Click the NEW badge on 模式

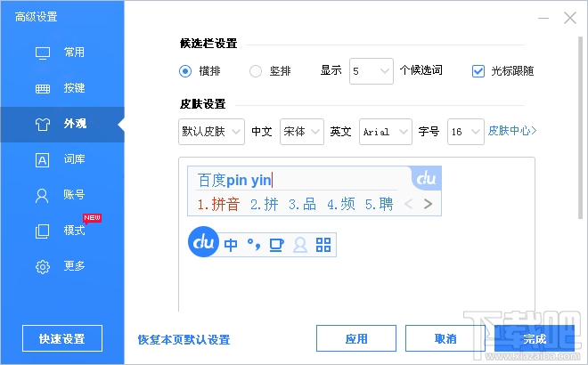pyautogui.click(x=92, y=218)
